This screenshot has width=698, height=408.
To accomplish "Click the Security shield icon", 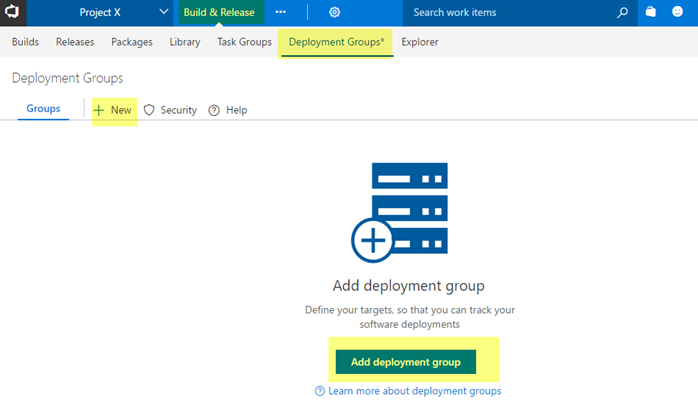I will point(149,110).
